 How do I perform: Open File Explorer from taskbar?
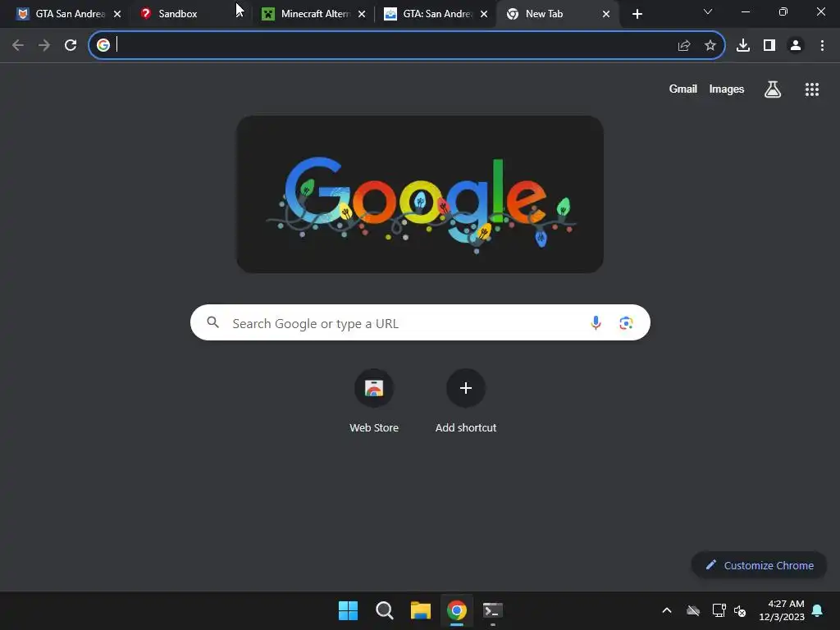tap(421, 610)
